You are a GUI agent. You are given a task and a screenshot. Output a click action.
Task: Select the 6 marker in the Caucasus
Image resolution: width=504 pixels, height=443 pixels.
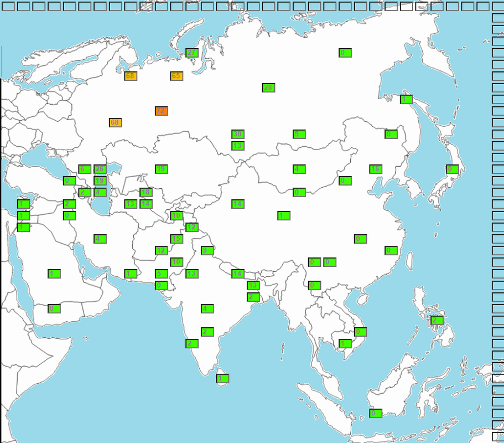coord(85,169)
